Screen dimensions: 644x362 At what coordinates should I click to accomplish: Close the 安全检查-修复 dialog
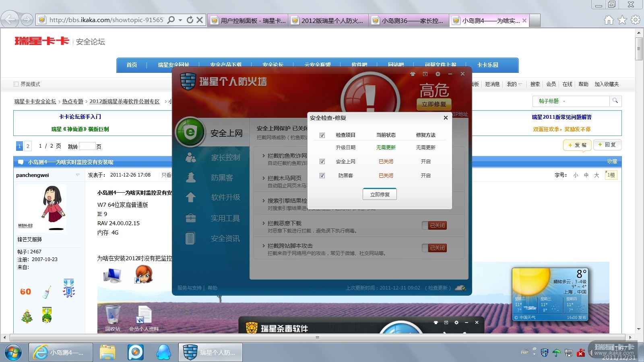(446, 118)
